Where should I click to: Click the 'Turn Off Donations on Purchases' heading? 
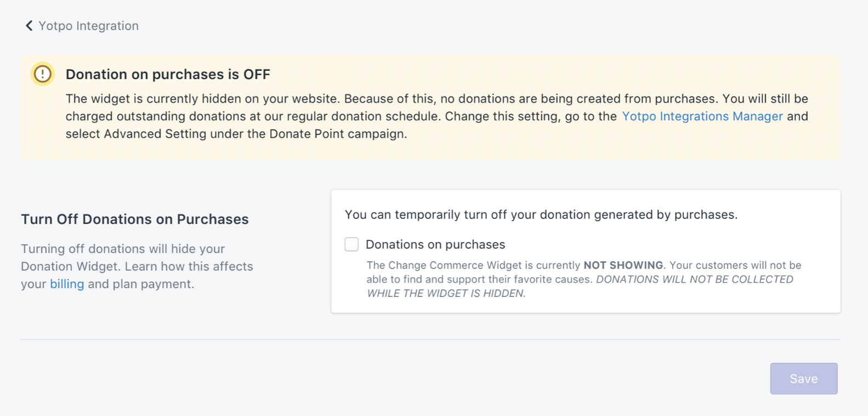tap(135, 219)
